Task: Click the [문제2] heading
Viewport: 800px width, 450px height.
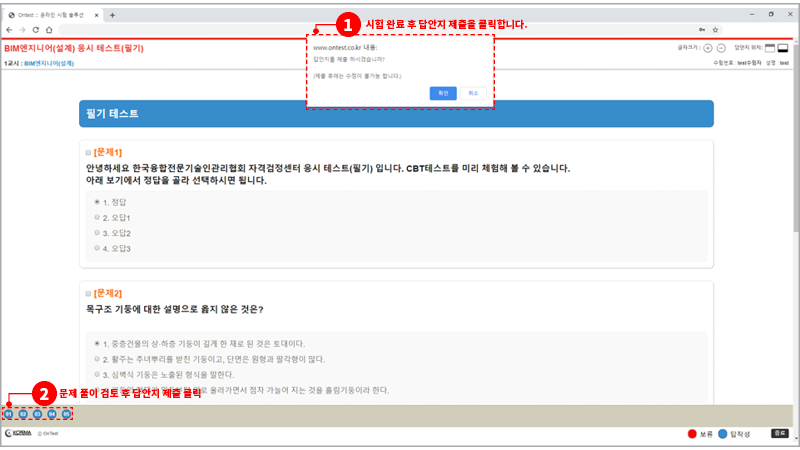Action: (108, 293)
